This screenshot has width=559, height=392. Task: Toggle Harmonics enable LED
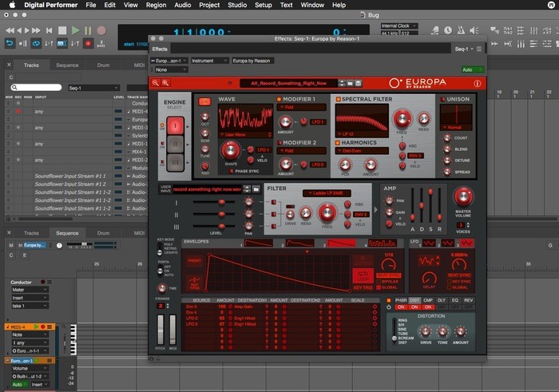[x=337, y=143]
